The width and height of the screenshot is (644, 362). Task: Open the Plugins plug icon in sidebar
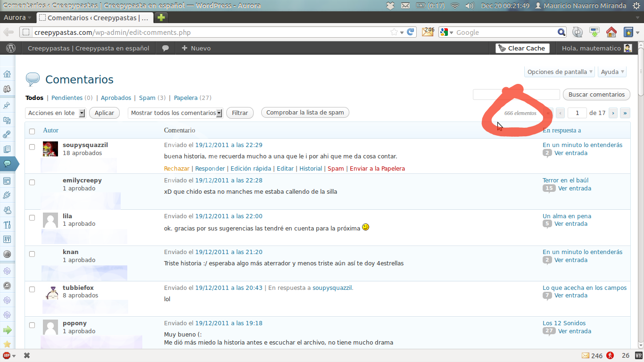pyautogui.click(x=7, y=195)
